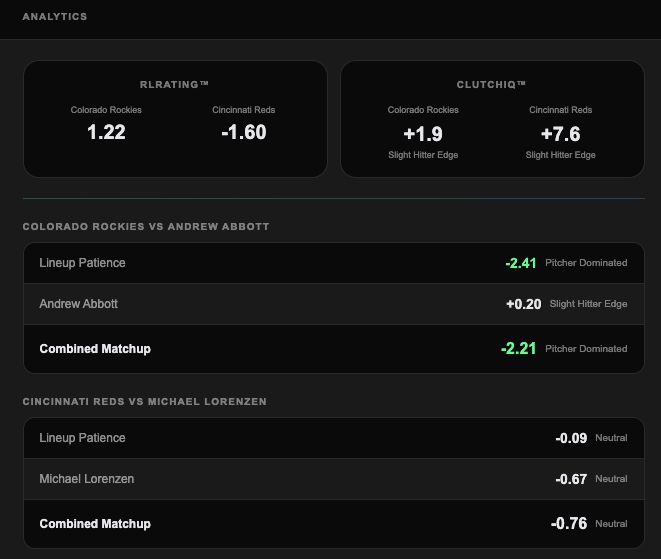Select the RLRATING card title
Image resolution: width=661 pixels, height=559 pixels.
coord(174,84)
